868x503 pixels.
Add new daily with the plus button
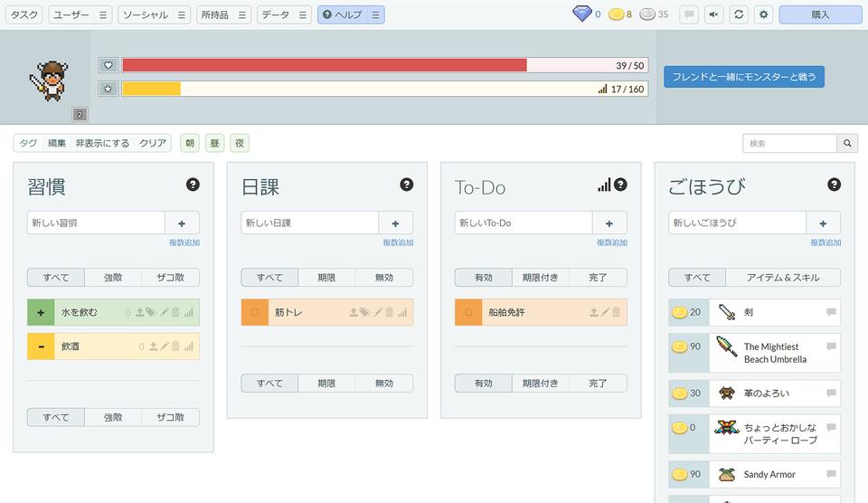[395, 223]
